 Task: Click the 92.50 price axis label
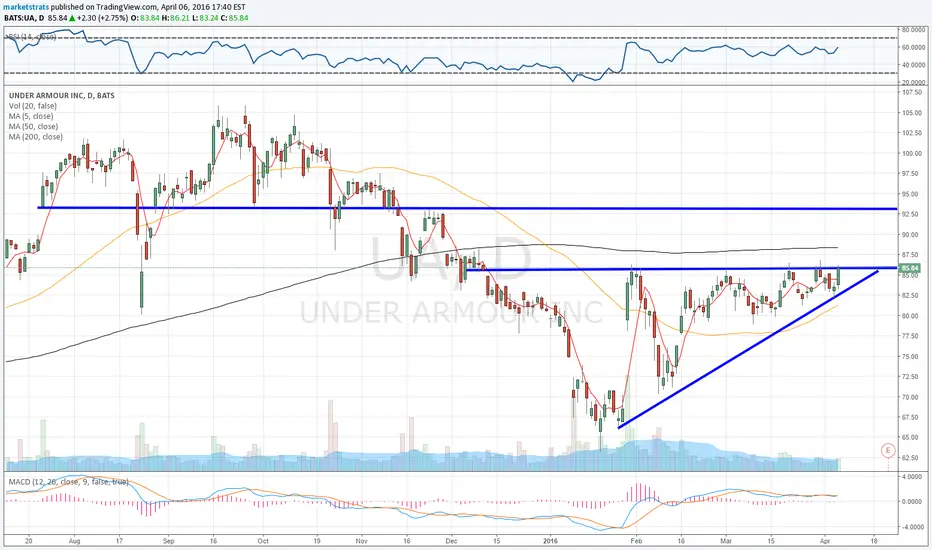911,214
